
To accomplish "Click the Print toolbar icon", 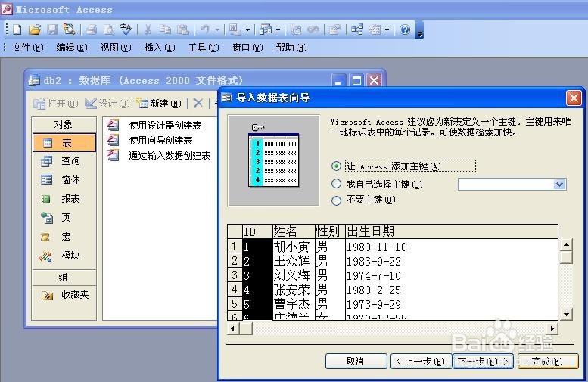I will pos(91,30).
